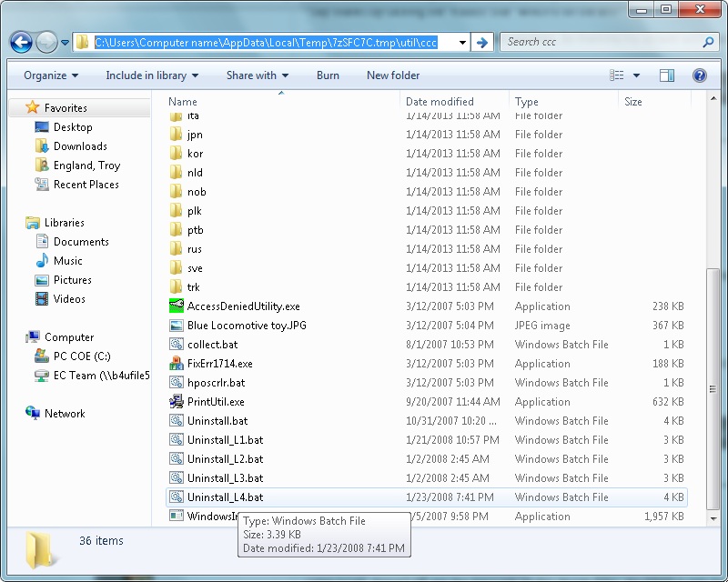Select the AccessDeniedUtility.exe application
Viewport: 728px width, 582px height.
click(238, 306)
